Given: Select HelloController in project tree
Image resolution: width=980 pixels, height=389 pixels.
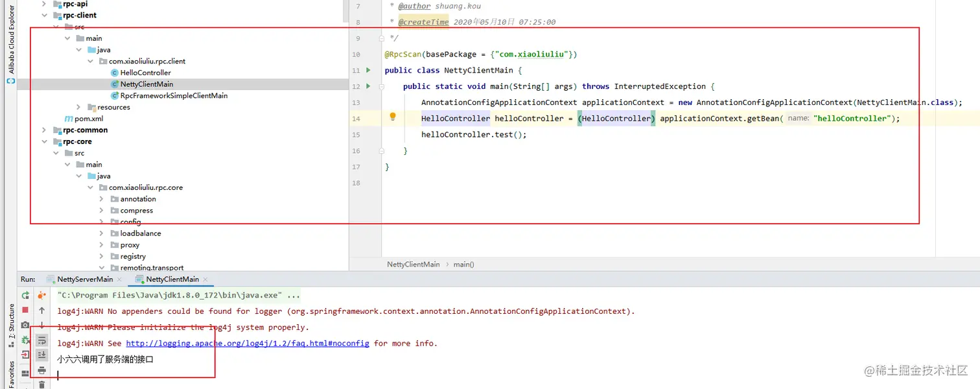Looking at the screenshot, I should [x=145, y=73].
